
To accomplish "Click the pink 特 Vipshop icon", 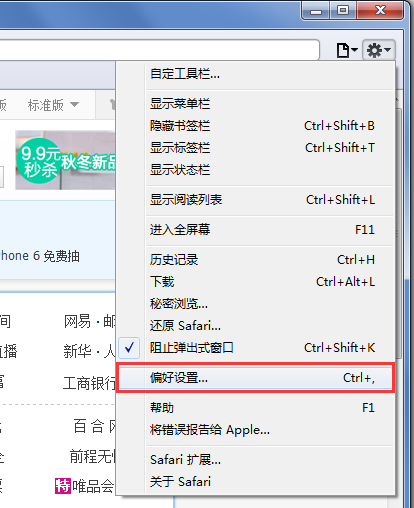I will tap(63, 486).
